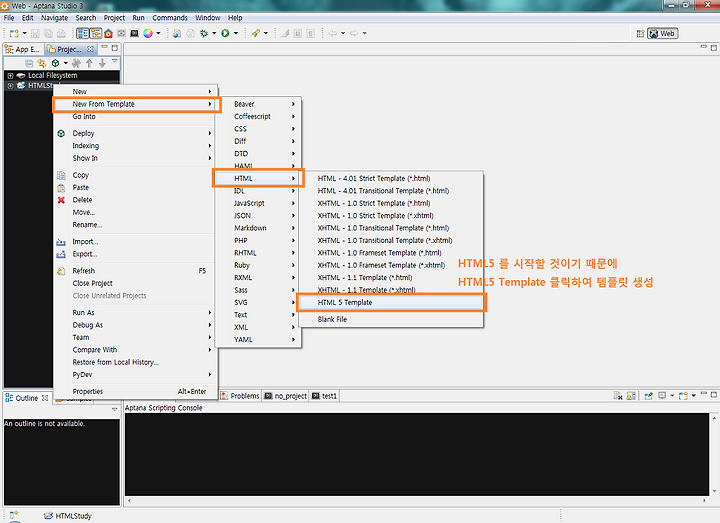This screenshot has width=720, height=523.
Task: Open the Window menu
Action: [x=208, y=18]
